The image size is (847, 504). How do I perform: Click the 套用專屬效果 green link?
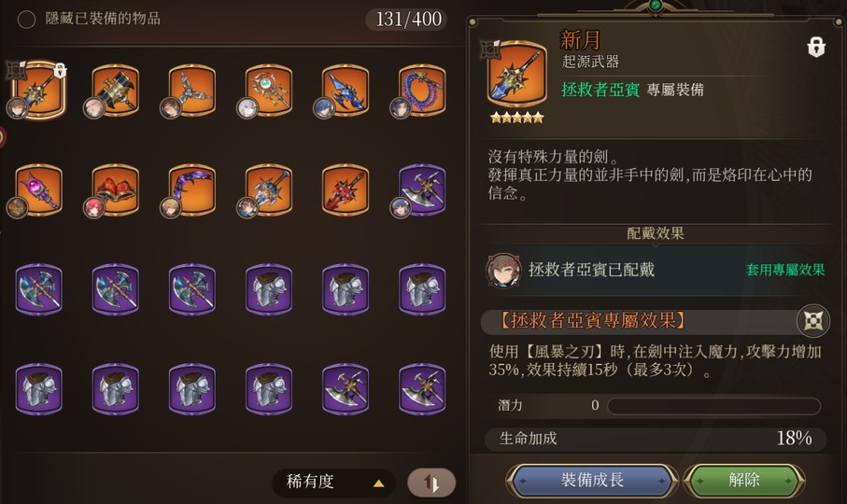click(784, 270)
